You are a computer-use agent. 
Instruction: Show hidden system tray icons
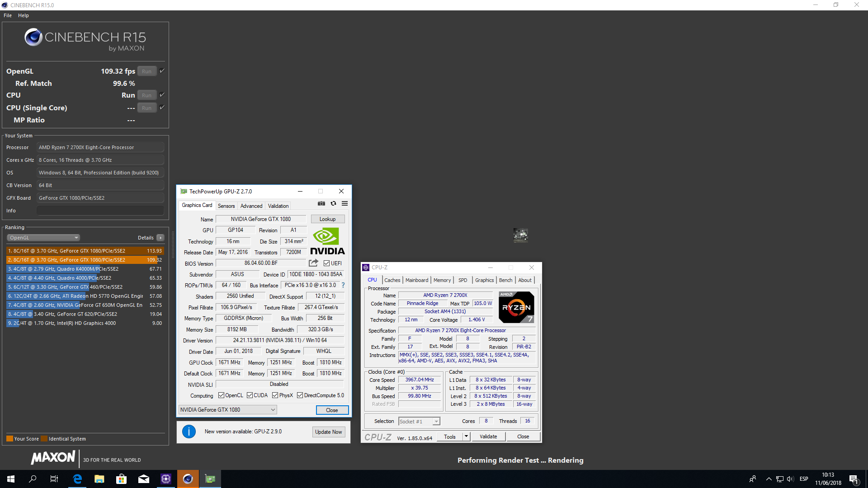[x=769, y=479]
